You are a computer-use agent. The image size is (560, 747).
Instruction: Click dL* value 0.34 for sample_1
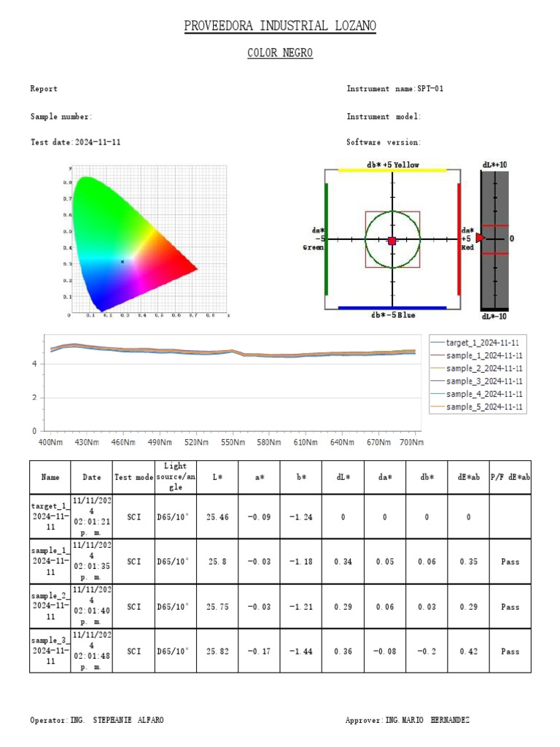point(343,562)
